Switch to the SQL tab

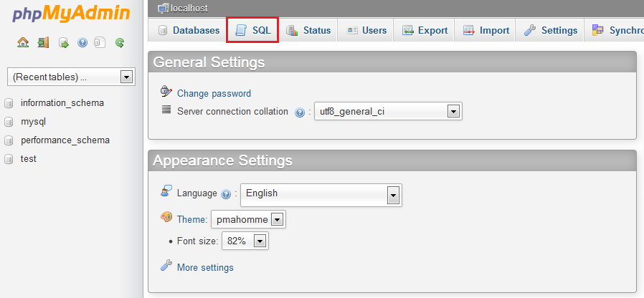pyautogui.click(x=252, y=30)
